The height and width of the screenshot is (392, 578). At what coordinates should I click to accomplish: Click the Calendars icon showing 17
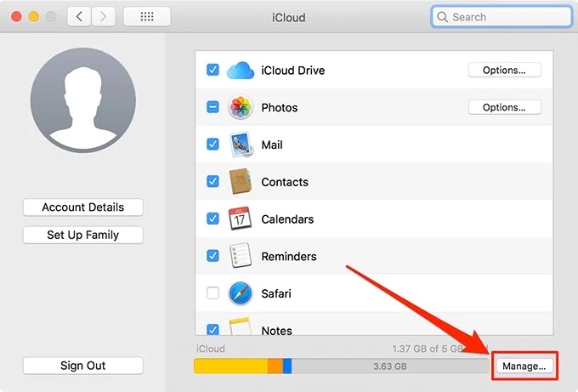tap(240, 219)
